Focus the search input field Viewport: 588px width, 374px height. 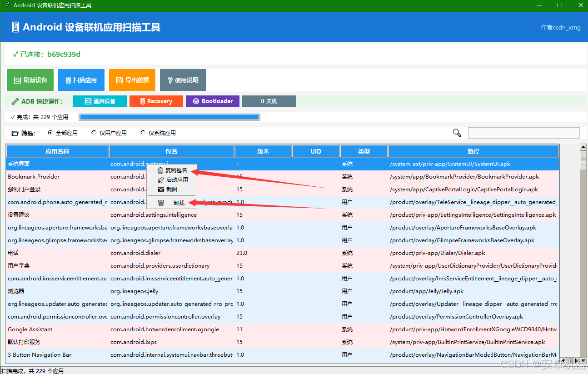click(x=524, y=133)
